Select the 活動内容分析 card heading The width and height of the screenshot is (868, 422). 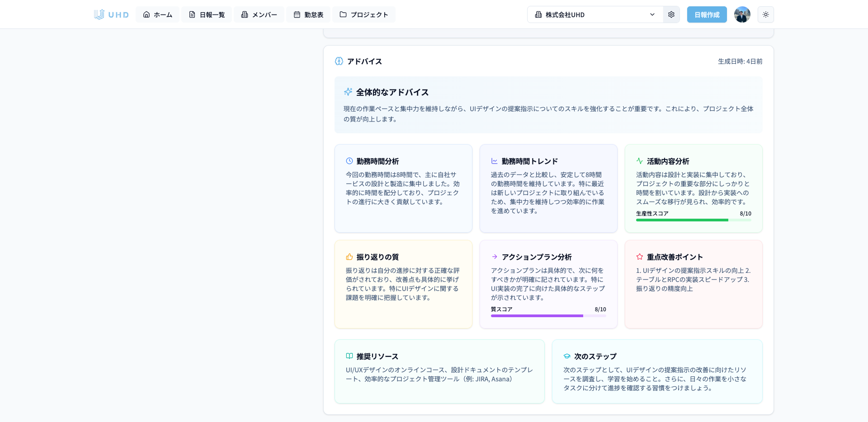[668, 161]
